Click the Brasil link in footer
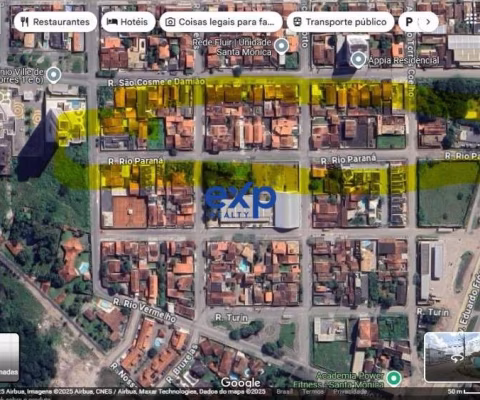 [x=284, y=392]
